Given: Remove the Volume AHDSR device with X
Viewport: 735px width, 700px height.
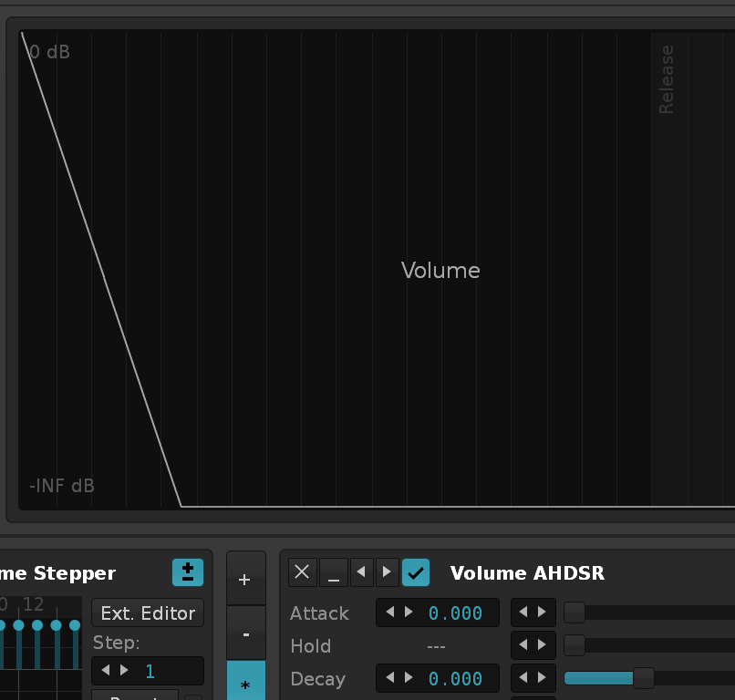Looking at the screenshot, I should click(303, 572).
